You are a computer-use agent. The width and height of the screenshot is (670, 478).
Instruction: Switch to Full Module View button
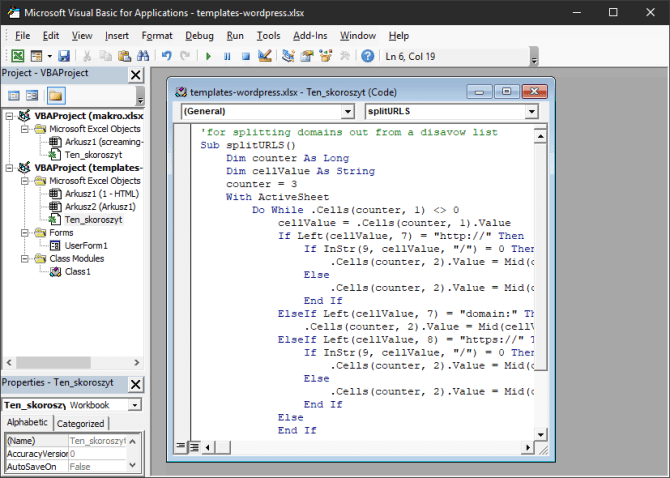tap(194, 446)
